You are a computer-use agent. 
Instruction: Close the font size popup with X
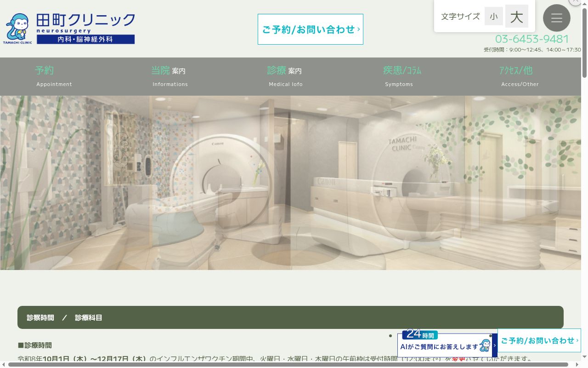click(x=576, y=2)
